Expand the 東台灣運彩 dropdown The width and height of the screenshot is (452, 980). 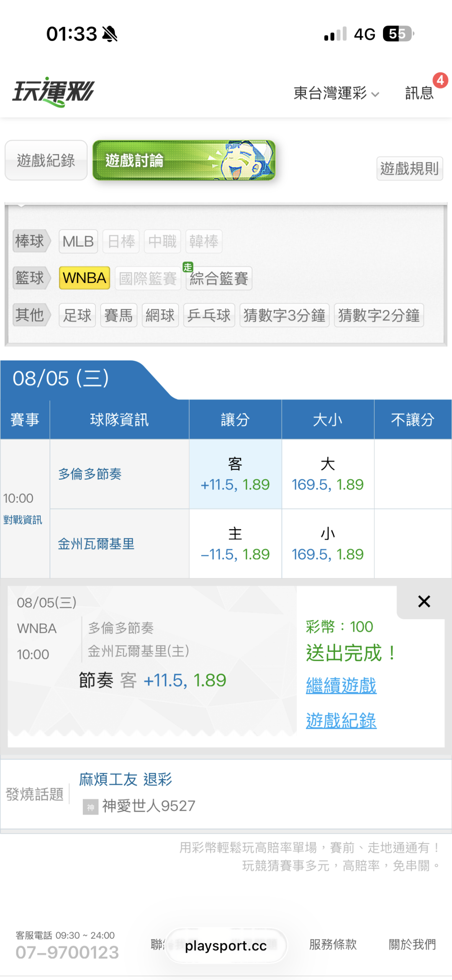tap(336, 93)
